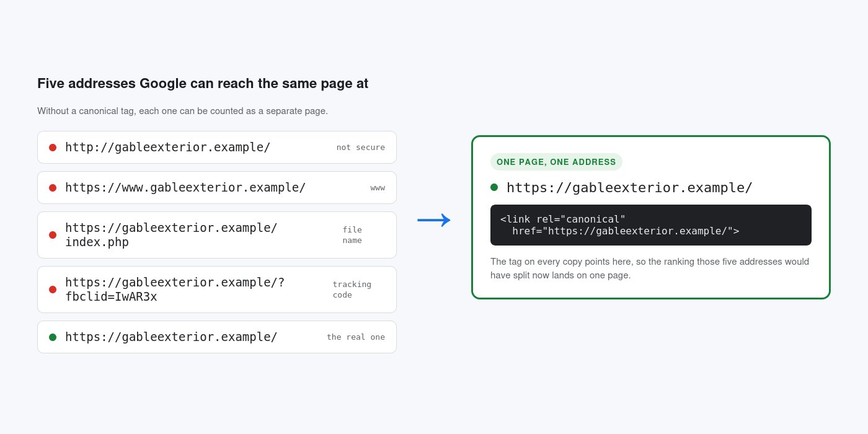Select the http://gableexterior.example/ address text
This screenshot has height=434, width=868.
[167, 147]
